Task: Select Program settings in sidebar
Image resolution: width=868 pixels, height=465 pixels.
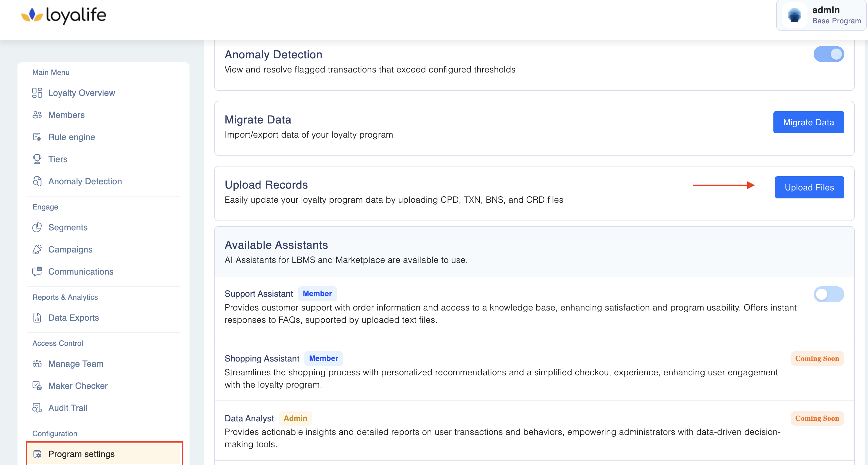Action: [x=81, y=454]
